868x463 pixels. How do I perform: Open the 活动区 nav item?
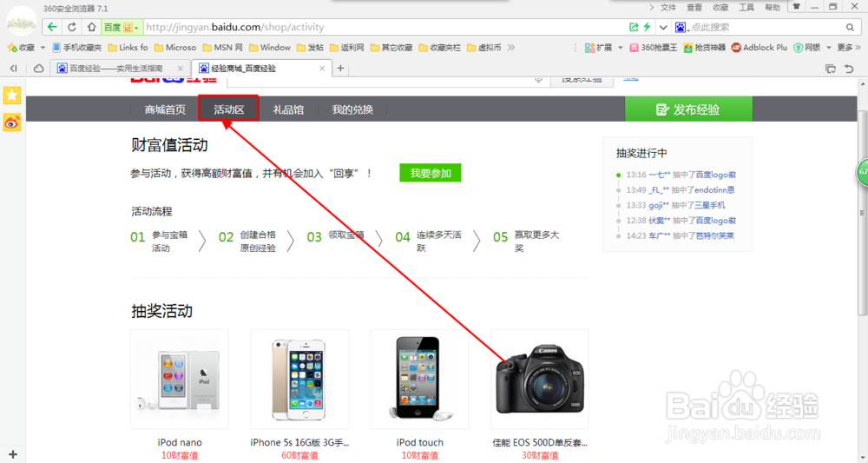coord(228,109)
